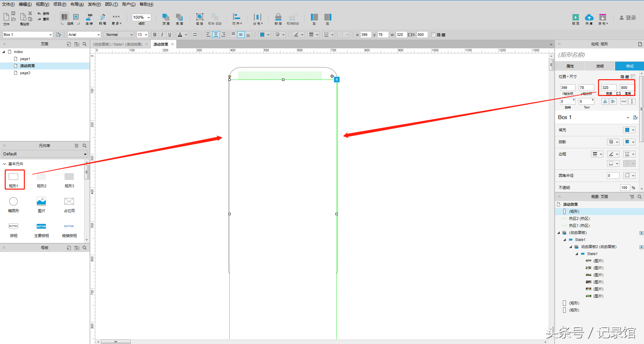Image resolution: width=644 pixels, height=344 pixels.
Task: Click the Login (登录) button
Action: [x=628, y=18]
